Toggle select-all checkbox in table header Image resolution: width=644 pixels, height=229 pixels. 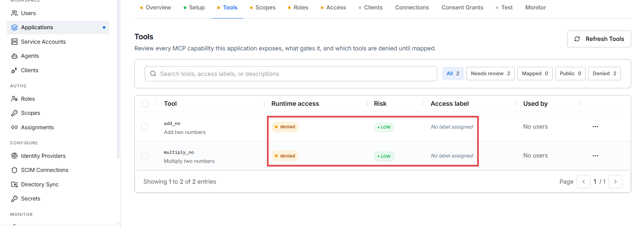145,104
